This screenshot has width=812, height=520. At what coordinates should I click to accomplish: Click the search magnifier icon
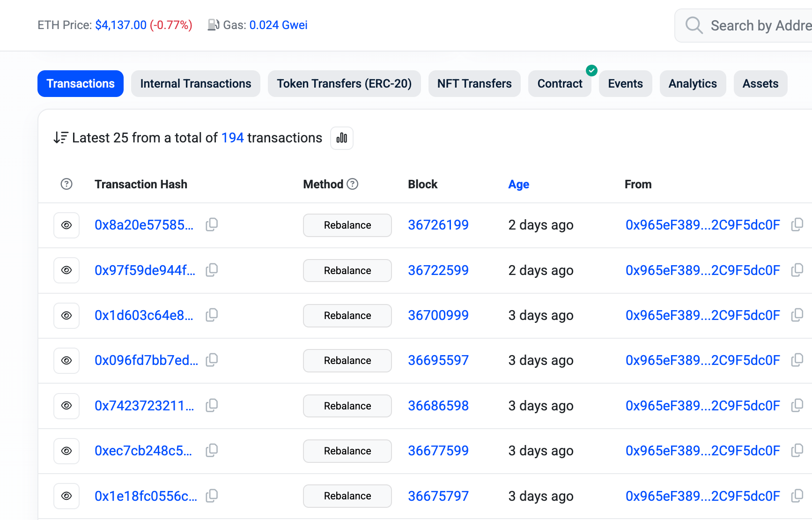click(694, 25)
